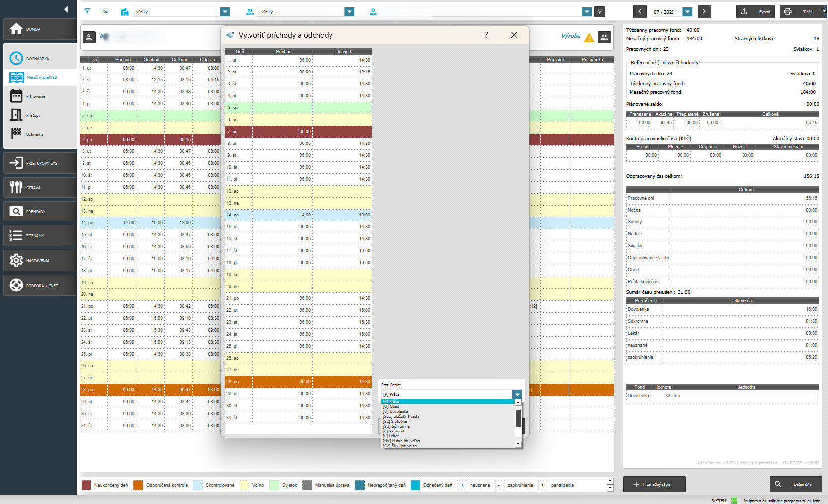The width and height of the screenshot is (828, 504).
Task: Go to the next month arrow
Action: [x=704, y=12]
